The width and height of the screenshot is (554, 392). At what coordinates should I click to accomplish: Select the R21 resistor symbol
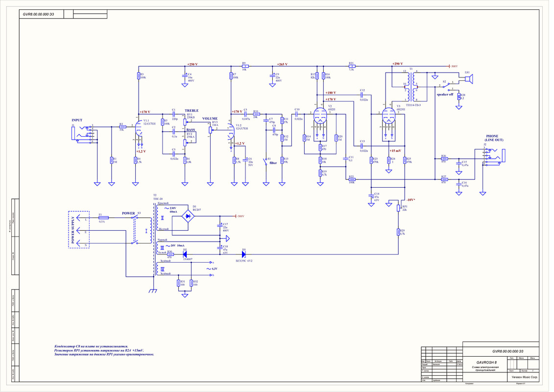[x=352, y=66]
